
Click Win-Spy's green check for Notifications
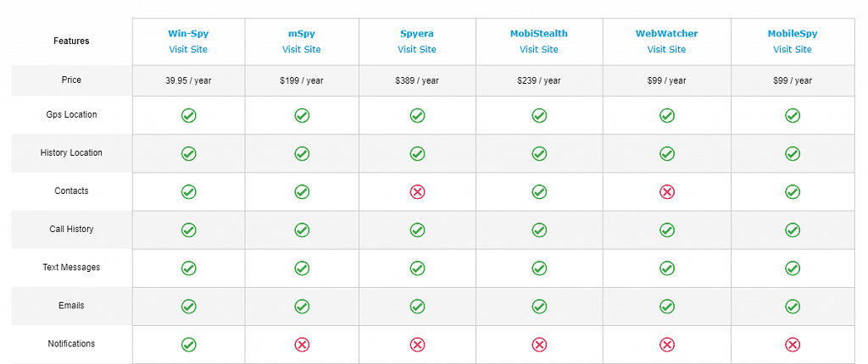tap(188, 345)
